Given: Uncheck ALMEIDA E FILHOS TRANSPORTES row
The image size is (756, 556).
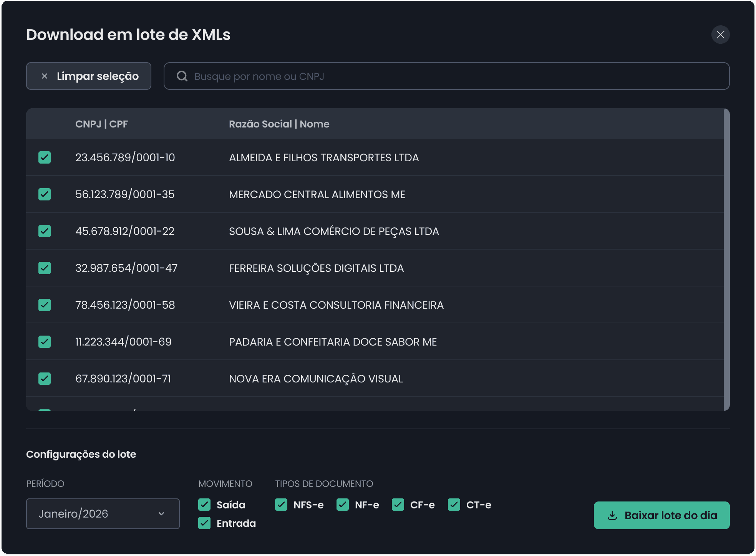Looking at the screenshot, I should pos(45,157).
